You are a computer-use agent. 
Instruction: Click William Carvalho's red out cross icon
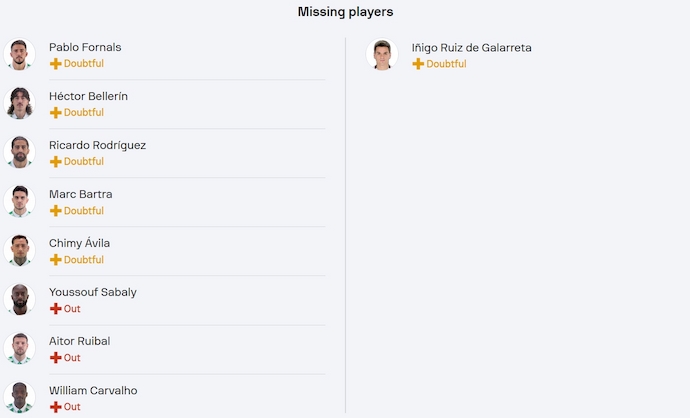coord(55,407)
